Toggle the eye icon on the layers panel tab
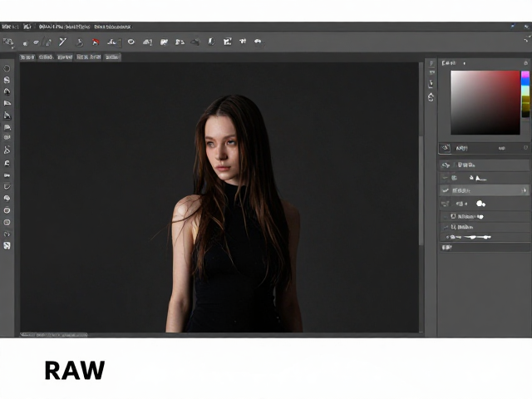This screenshot has height=399, width=532. 446,148
